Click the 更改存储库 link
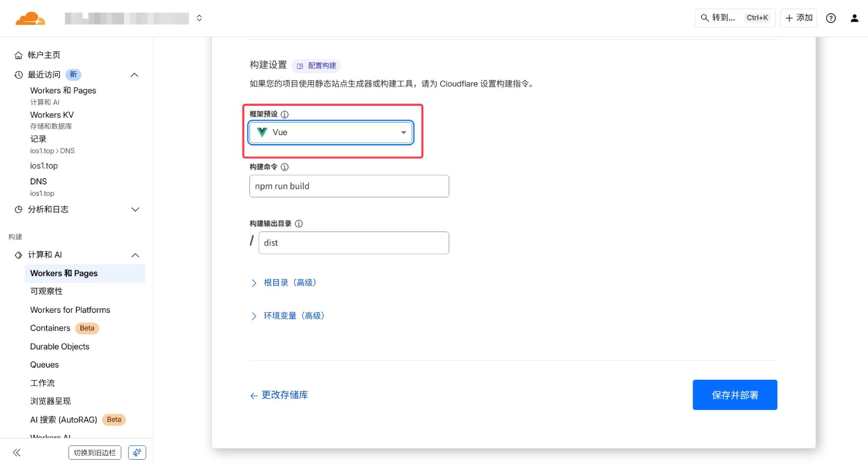The width and height of the screenshot is (868, 464). (279, 395)
